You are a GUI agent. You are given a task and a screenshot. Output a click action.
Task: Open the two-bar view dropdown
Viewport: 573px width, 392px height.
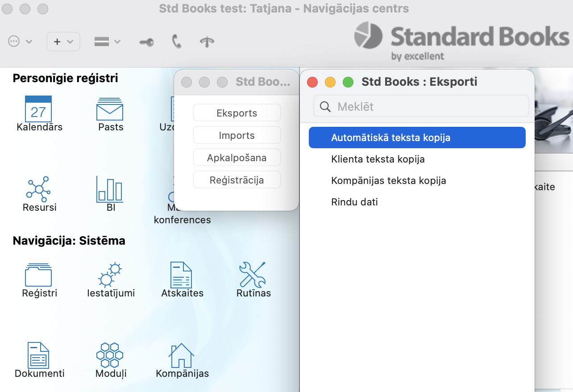(x=107, y=42)
